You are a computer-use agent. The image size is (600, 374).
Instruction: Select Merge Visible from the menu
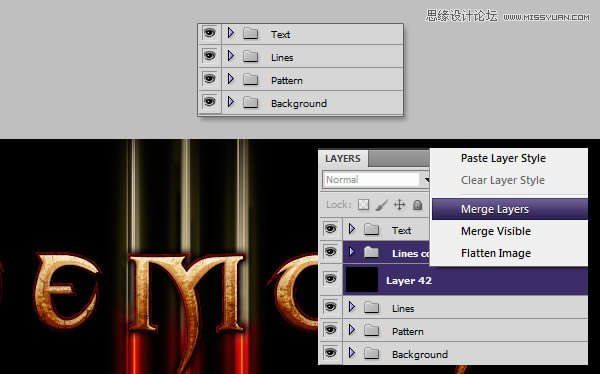pyautogui.click(x=496, y=231)
